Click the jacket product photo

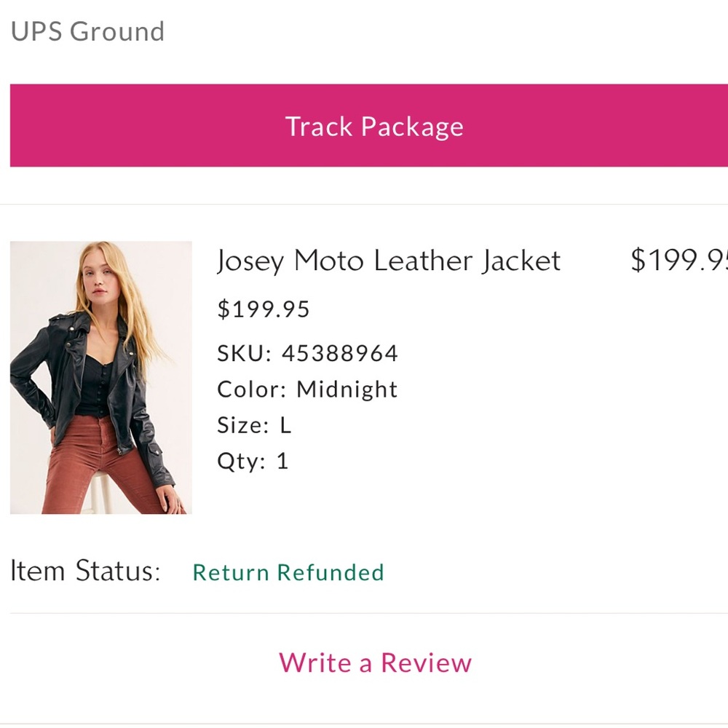101,376
